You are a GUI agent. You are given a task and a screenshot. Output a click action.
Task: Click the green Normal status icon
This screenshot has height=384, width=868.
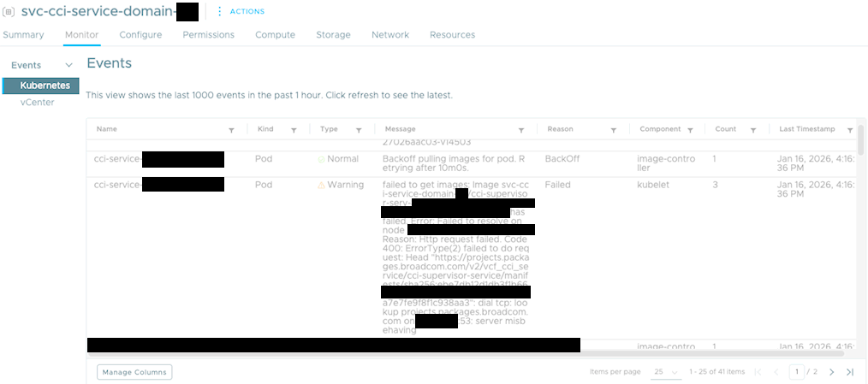321,159
